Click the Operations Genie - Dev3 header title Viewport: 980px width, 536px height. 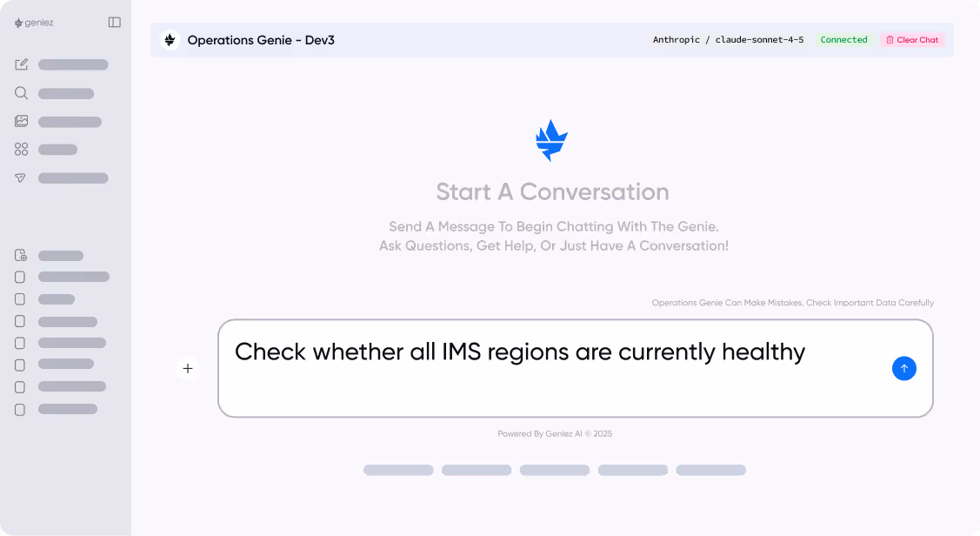click(x=261, y=39)
